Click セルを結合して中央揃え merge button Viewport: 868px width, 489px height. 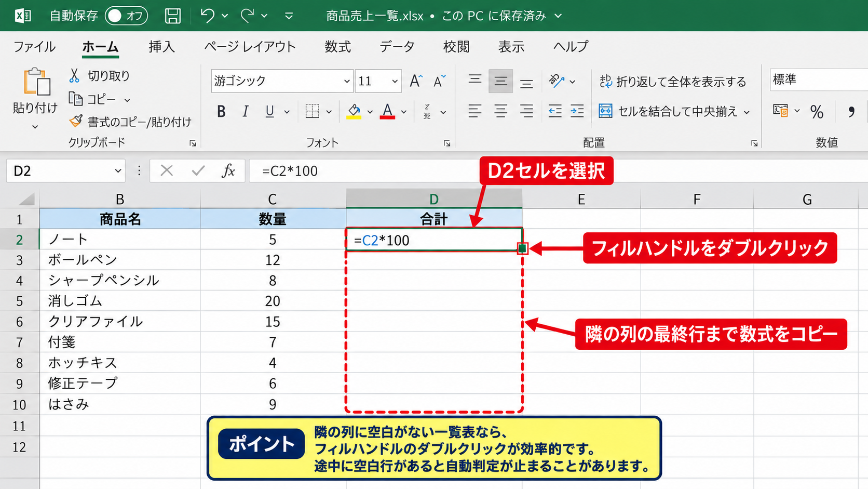click(x=668, y=111)
